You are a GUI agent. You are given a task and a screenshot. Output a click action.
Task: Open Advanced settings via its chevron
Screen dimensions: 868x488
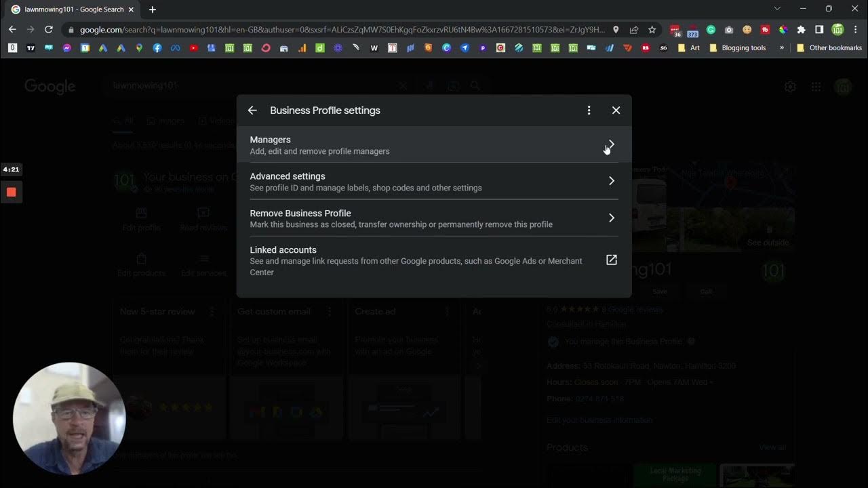(x=611, y=181)
